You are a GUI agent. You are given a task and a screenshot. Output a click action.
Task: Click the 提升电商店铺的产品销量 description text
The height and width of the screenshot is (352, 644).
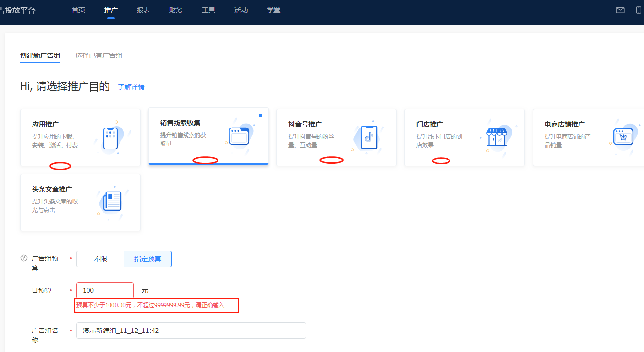(568, 141)
